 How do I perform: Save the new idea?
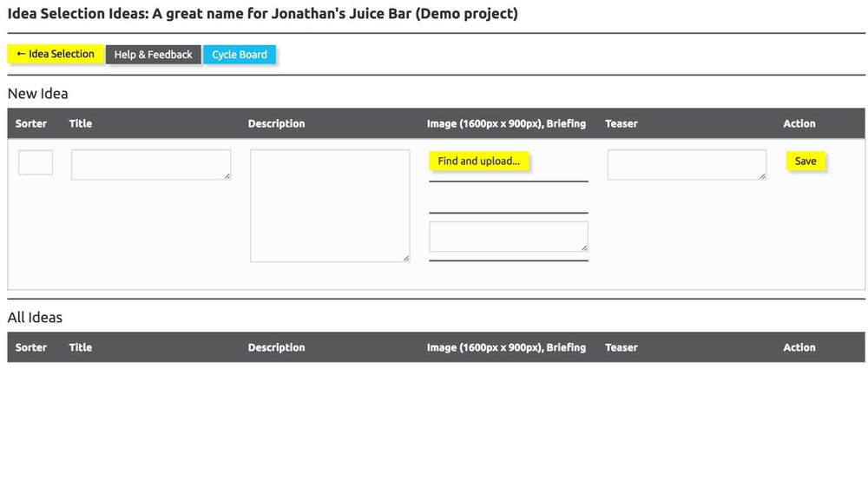806,162
